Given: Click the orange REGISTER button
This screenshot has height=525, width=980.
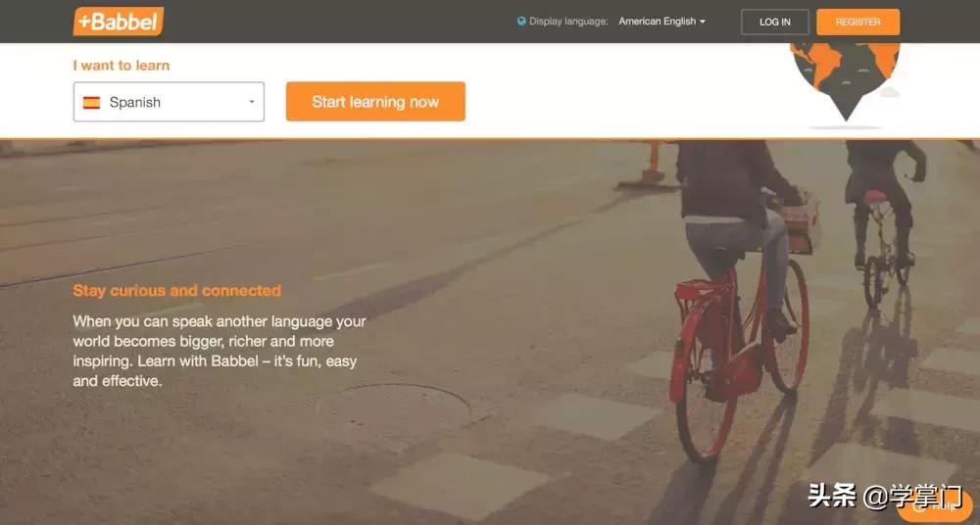Looking at the screenshot, I should 858,22.
